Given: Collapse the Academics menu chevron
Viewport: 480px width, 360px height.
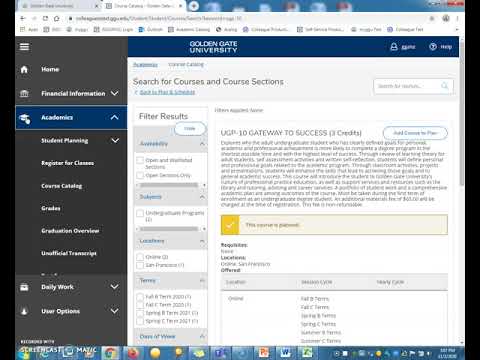Looking at the screenshot, I should 114,117.
